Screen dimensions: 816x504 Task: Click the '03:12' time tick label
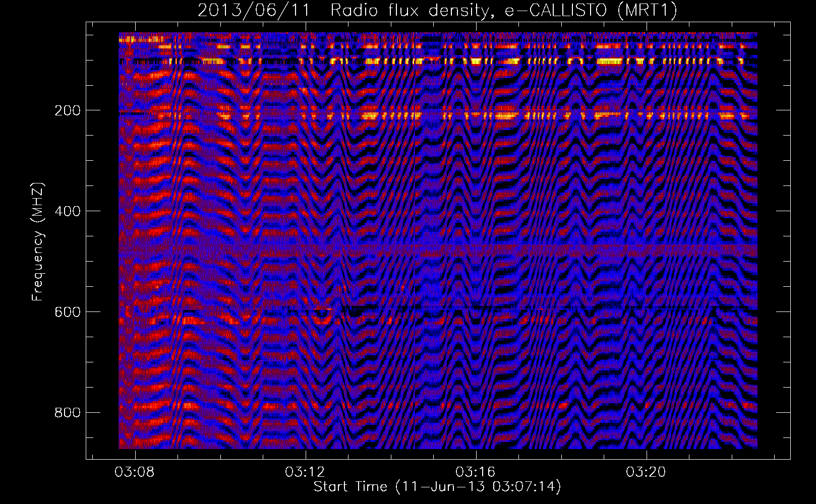[x=305, y=472]
